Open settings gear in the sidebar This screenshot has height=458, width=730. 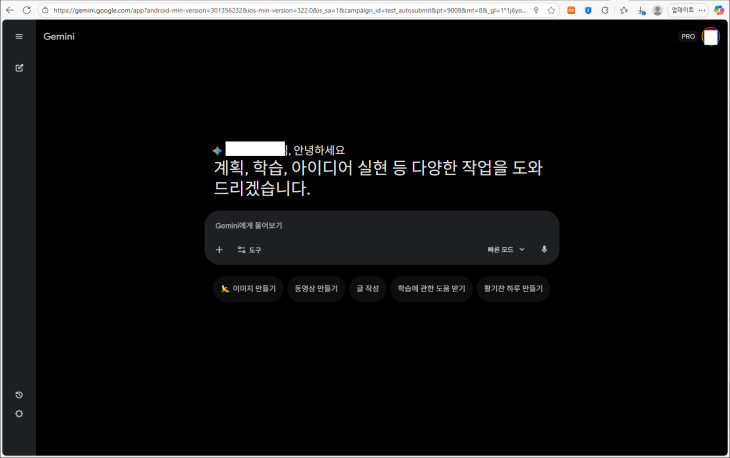[x=19, y=414]
